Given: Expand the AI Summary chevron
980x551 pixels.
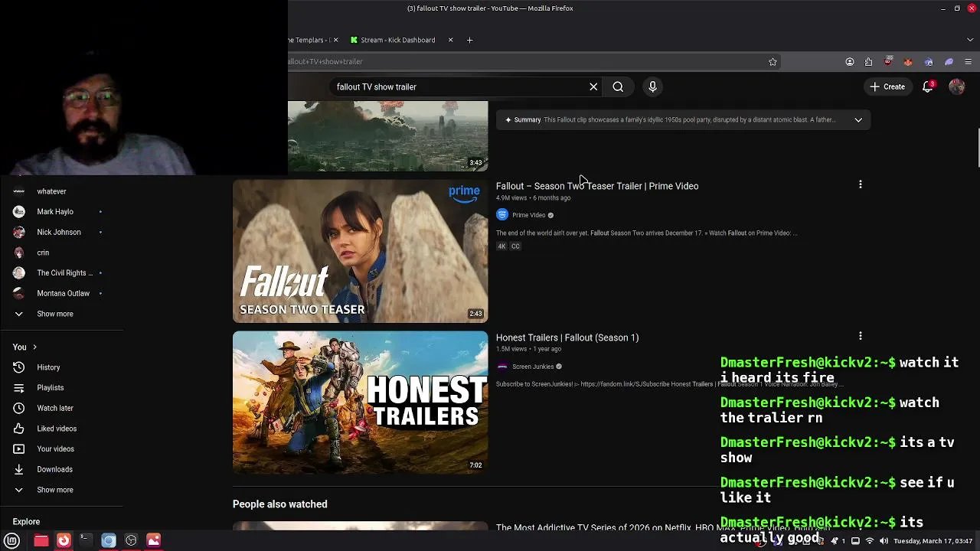Looking at the screenshot, I should [x=858, y=119].
